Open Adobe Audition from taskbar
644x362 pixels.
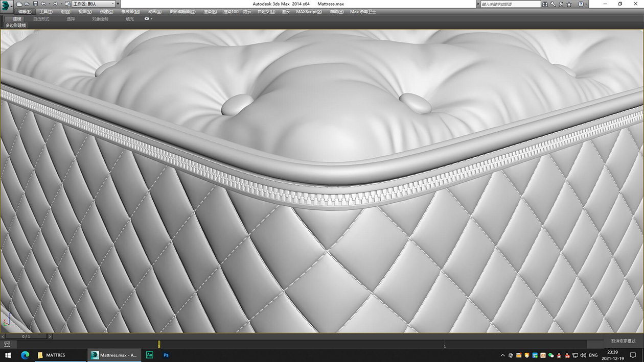(149, 355)
